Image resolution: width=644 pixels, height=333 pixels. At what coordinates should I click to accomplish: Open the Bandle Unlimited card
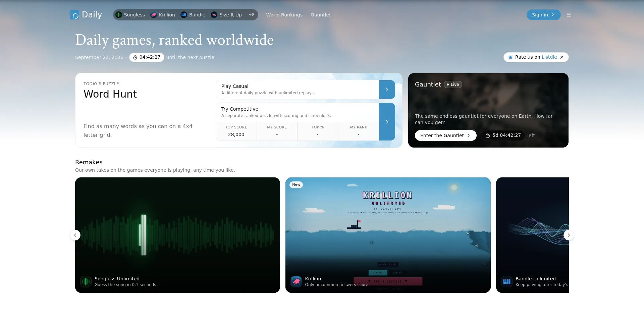(x=532, y=235)
